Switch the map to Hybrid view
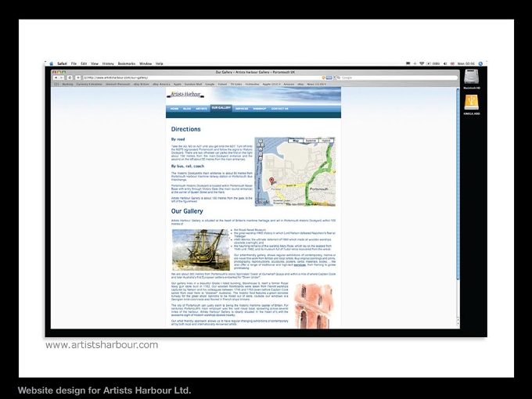The image size is (532, 399). [326, 141]
